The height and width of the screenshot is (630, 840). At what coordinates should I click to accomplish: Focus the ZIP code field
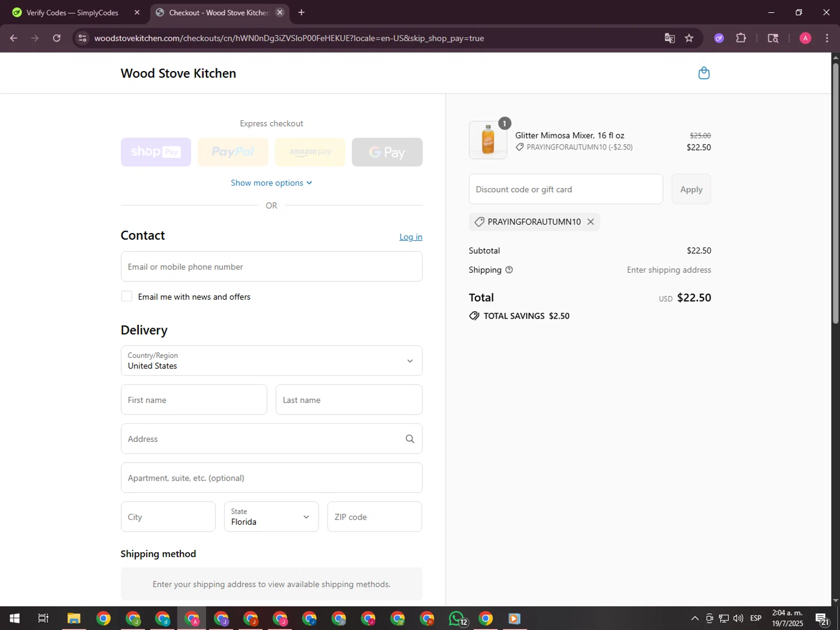pyautogui.click(x=375, y=516)
